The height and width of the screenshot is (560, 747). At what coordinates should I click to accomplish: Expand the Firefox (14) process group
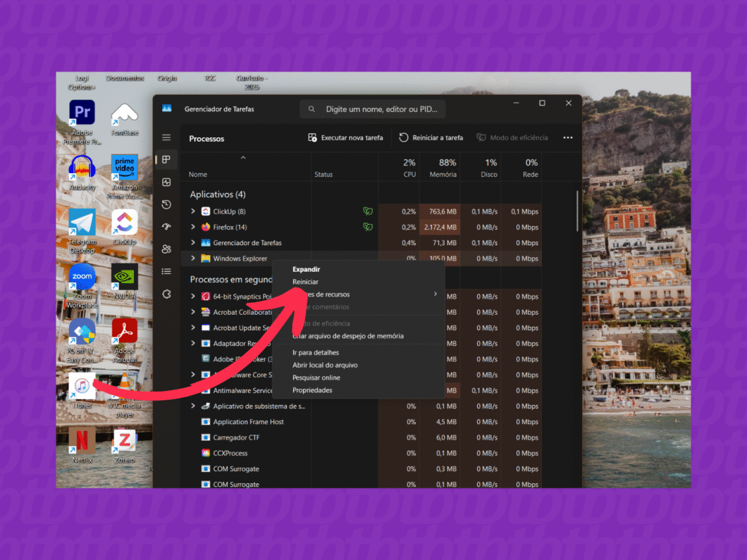coord(193,227)
